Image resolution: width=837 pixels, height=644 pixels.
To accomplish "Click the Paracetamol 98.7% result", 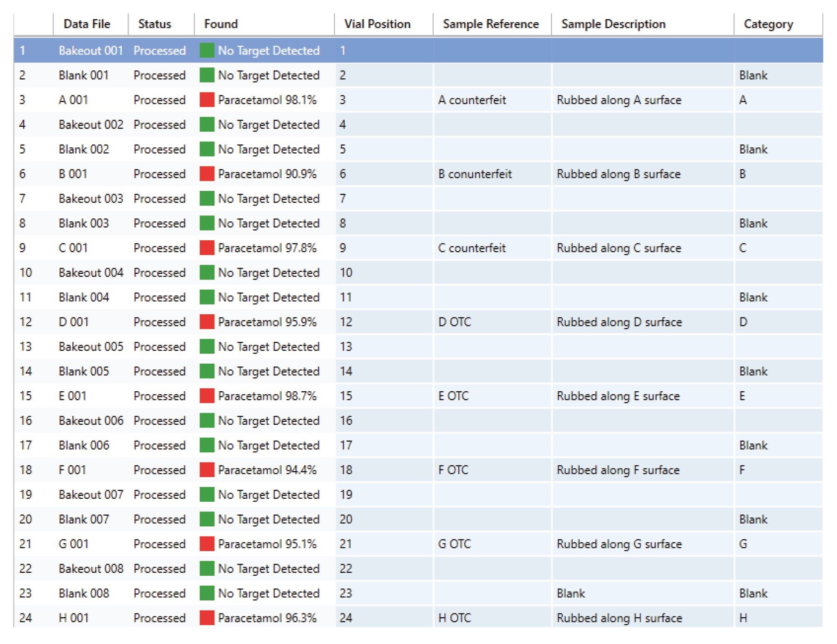I will pyautogui.click(x=267, y=396).
